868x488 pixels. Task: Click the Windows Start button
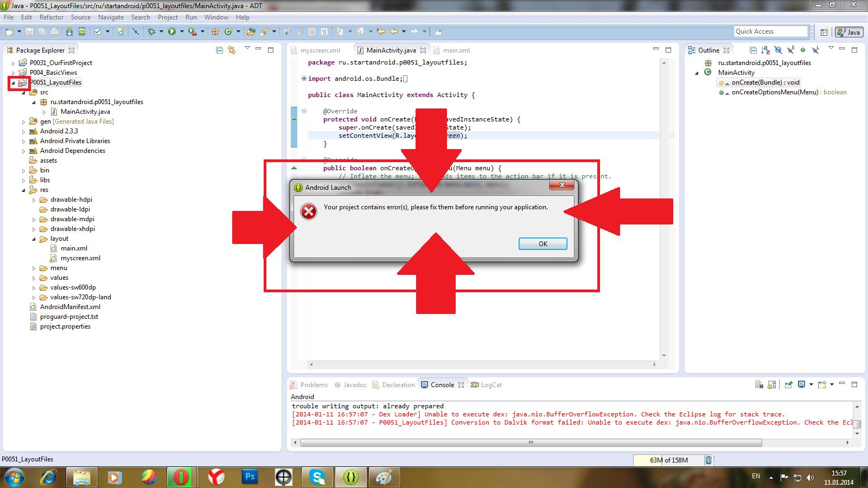click(x=15, y=477)
